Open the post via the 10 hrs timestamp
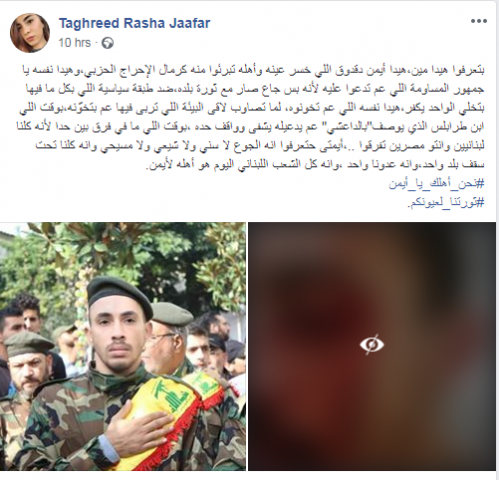 click(75, 43)
